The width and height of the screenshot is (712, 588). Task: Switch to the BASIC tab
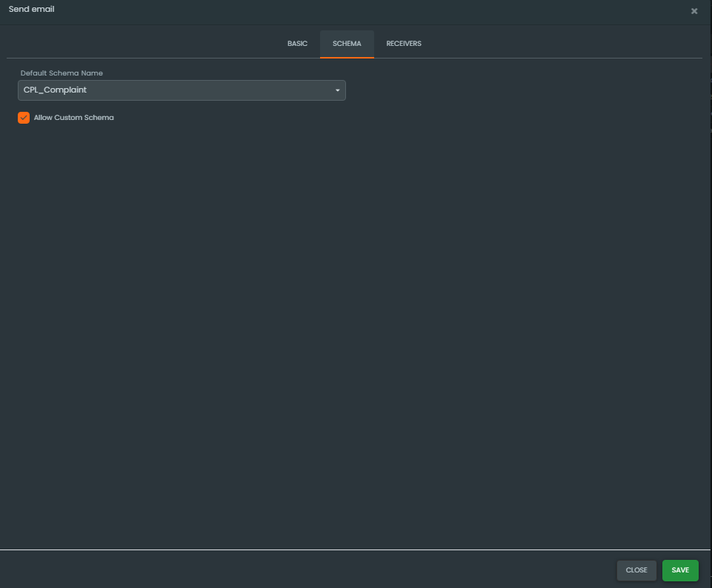(x=297, y=44)
